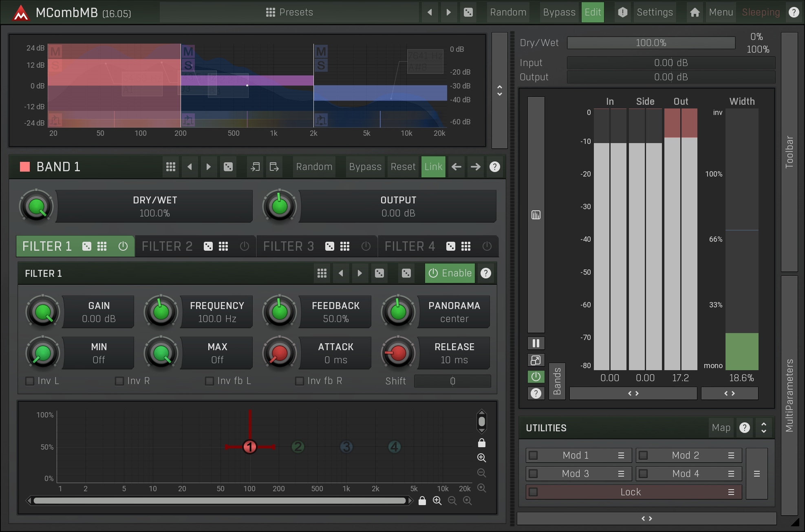Viewport: 805px width, 532px height.
Task: Open Lock options menu icon
Action: 731,492
